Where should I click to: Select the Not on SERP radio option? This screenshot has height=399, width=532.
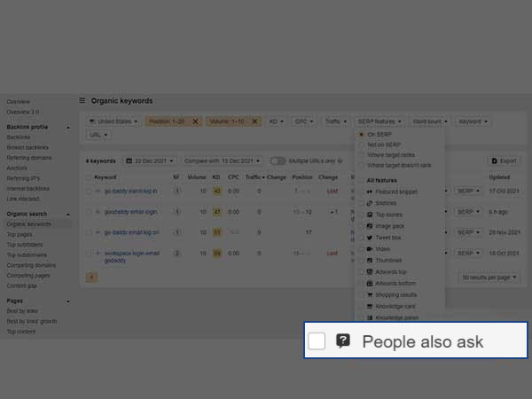tap(362, 145)
